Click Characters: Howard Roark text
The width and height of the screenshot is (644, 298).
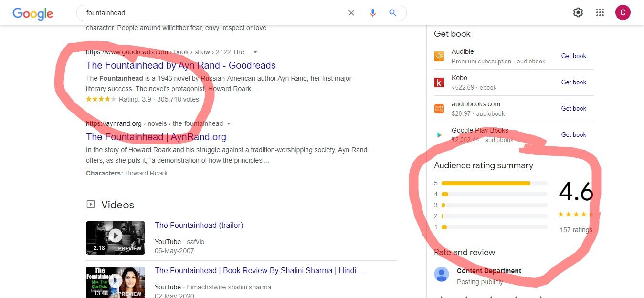[x=127, y=173]
